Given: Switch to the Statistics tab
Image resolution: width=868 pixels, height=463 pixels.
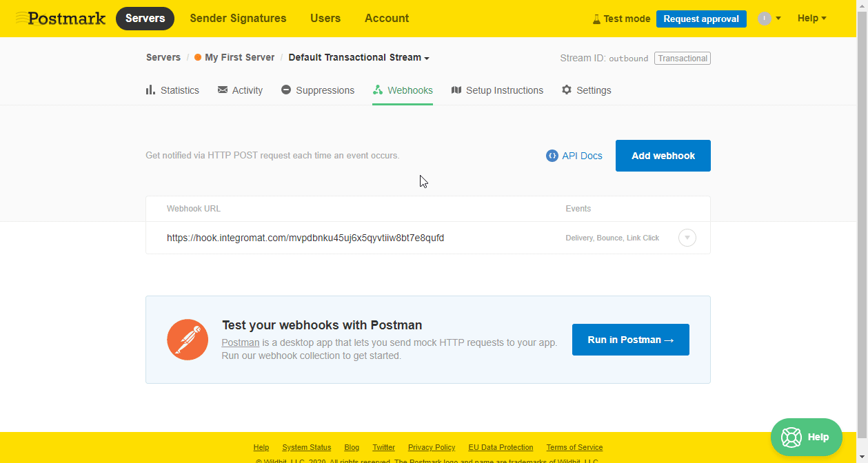Looking at the screenshot, I should [x=172, y=90].
